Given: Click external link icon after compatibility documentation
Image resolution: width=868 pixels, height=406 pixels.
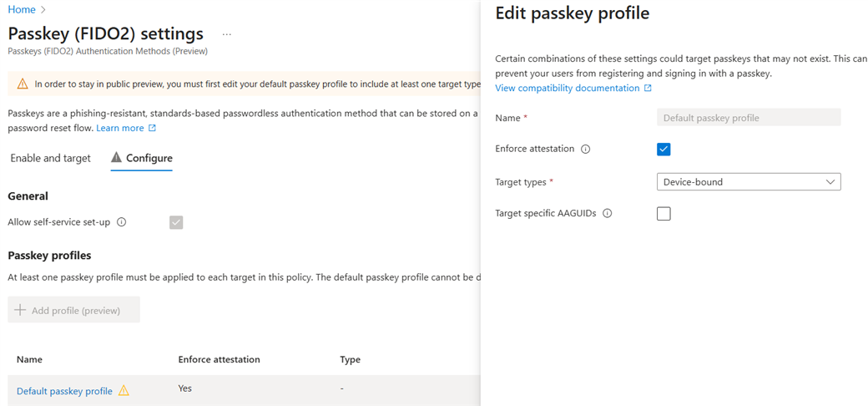Looking at the screenshot, I should pos(648,89).
